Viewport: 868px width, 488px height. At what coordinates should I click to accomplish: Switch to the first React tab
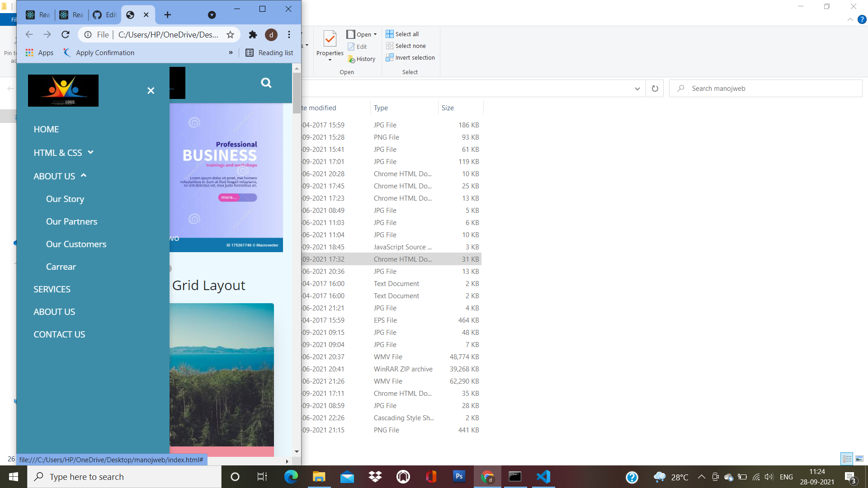[x=38, y=15]
